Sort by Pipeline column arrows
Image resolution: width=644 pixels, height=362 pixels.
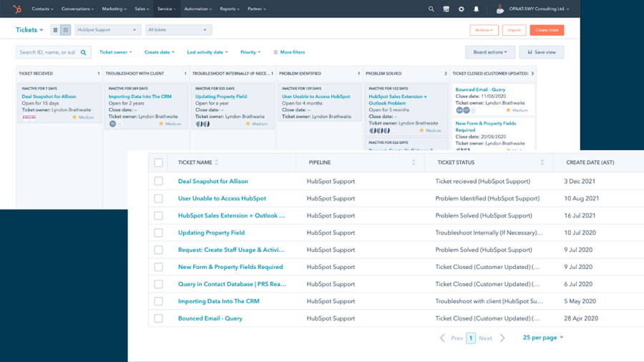point(414,162)
